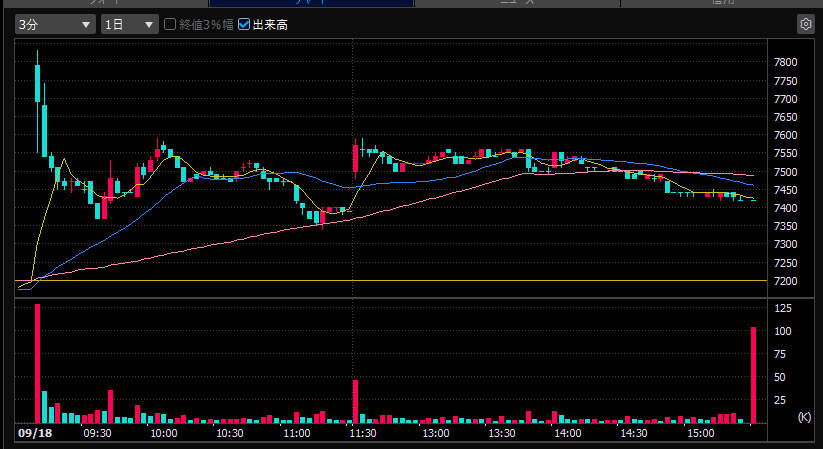Switch to the rightmost partially visible tab

pyautogui.click(x=721, y=3)
